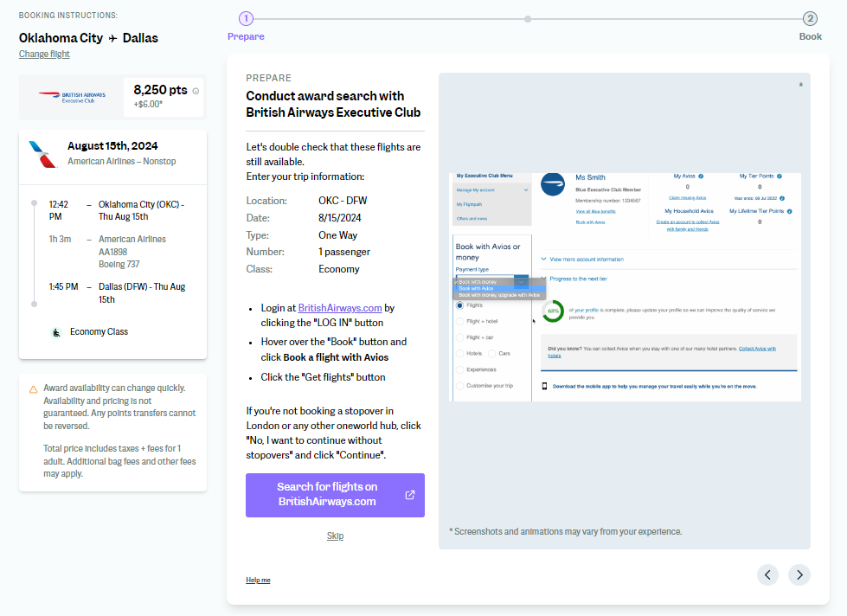The image size is (847, 616).
Task: Click the instructional screenshot image
Action: coord(625,286)
